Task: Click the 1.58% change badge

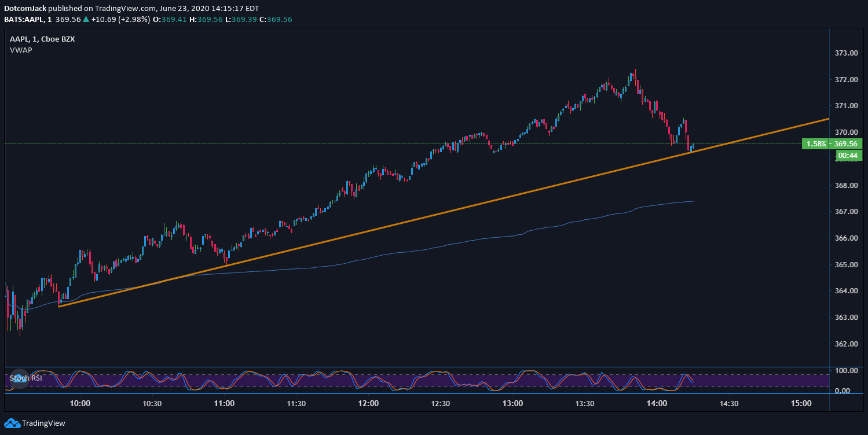Action: coord(815,144)
